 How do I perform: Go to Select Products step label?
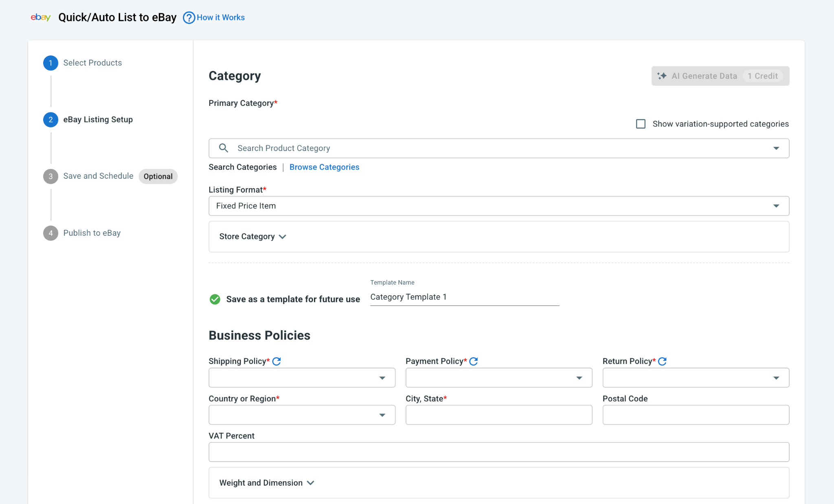[92, 63]
